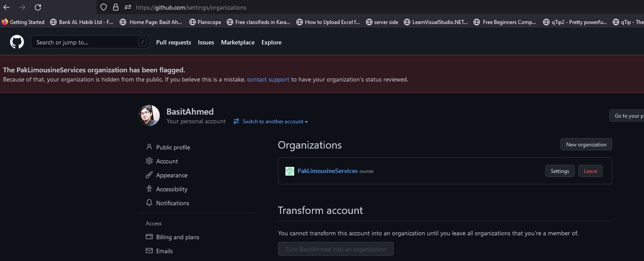Expand Switch to another account dropdown
This screenshot has height=261, width=644.
point(275,122)
